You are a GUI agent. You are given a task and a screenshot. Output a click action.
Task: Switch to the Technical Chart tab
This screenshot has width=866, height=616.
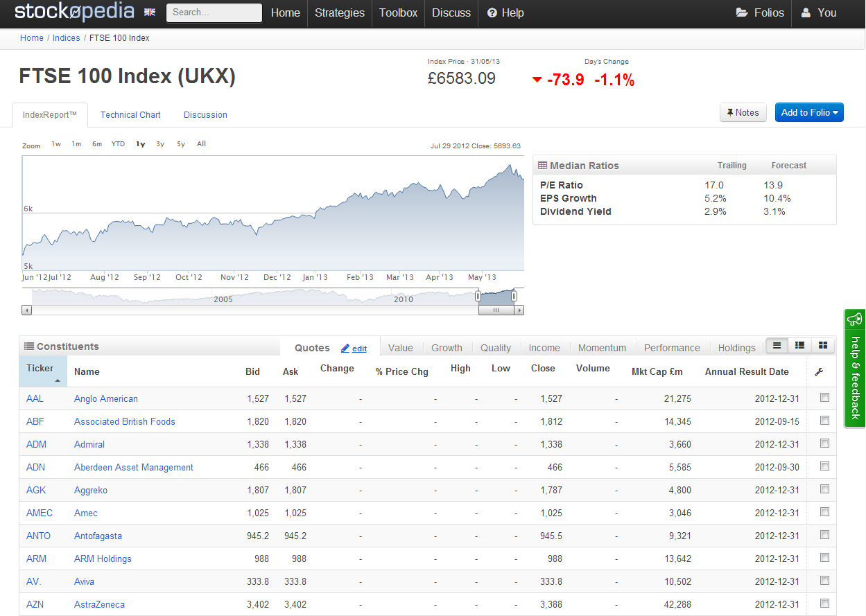click(130, 115)
